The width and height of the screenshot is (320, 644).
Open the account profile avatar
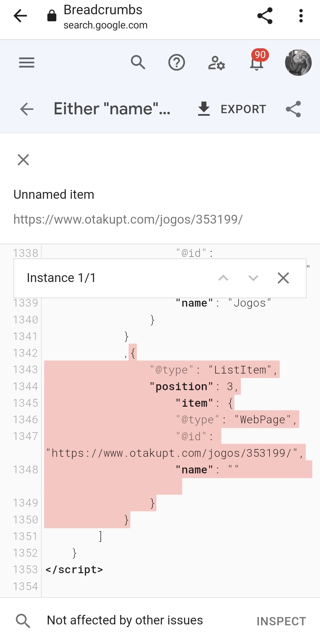(298, 63)
